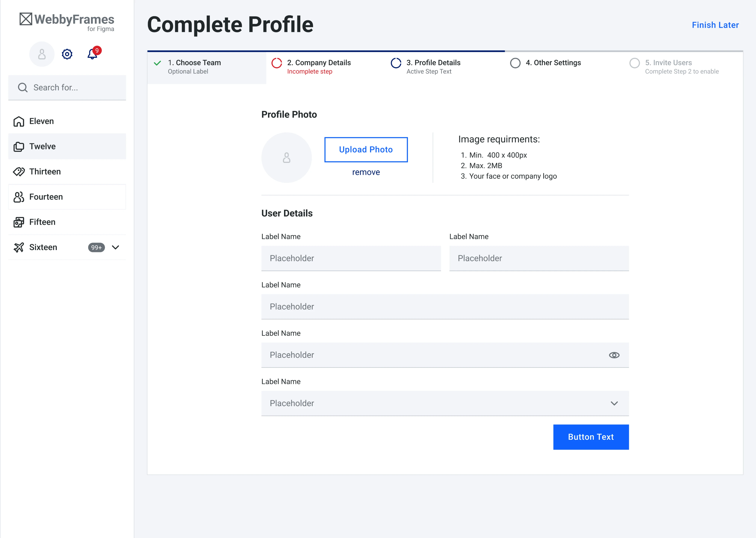Toggle password visibility with the eye icon

(x=614, y=355)
